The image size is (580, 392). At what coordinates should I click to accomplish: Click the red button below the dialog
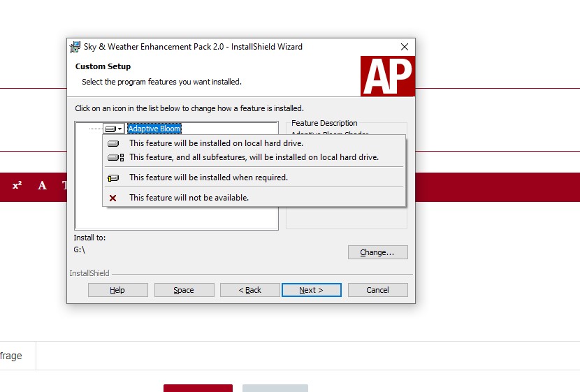(198, 389)
